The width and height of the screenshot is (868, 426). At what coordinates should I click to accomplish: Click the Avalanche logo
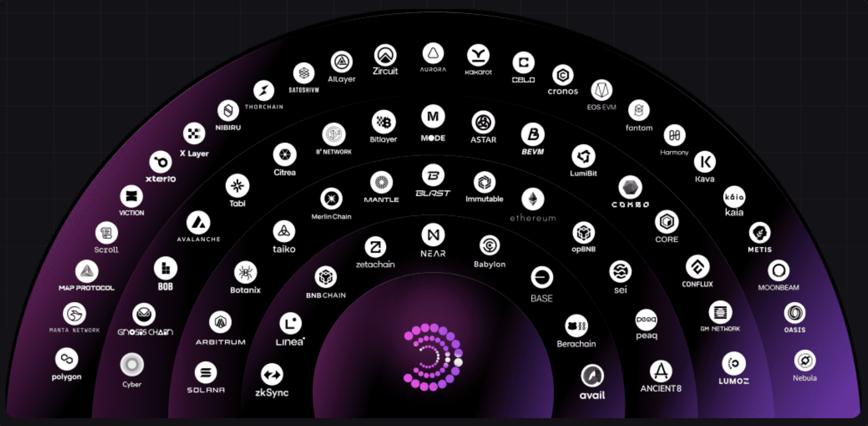pos(198,223)
